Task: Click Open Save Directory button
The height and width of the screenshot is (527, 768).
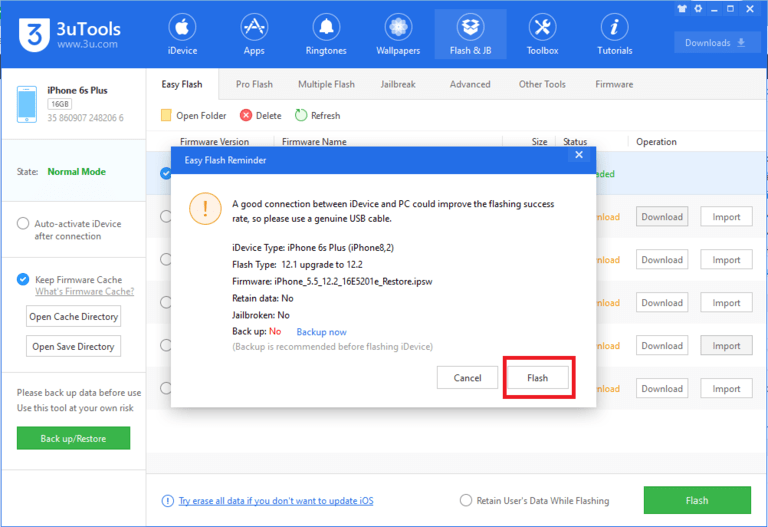Action: (73, 346)
